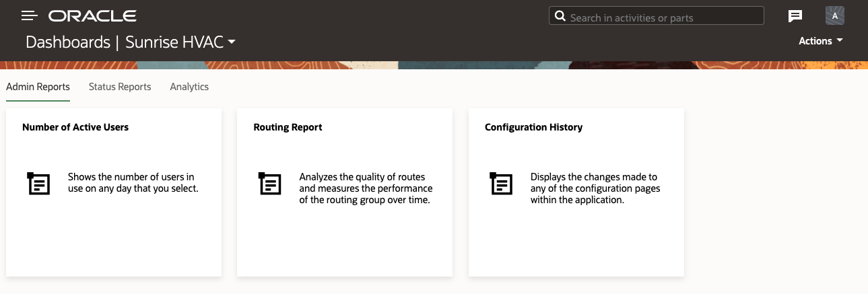Click the search magnifier icon
Image resolution: width=868 pixels, height=294 pixels.
[x=560, y=16]
